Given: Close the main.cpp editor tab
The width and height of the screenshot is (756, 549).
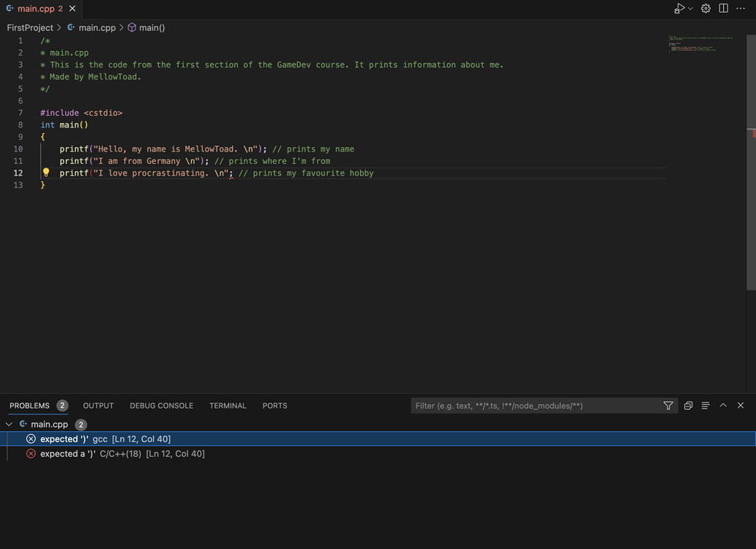Looking at the screenshot, I should click(72, 9).
